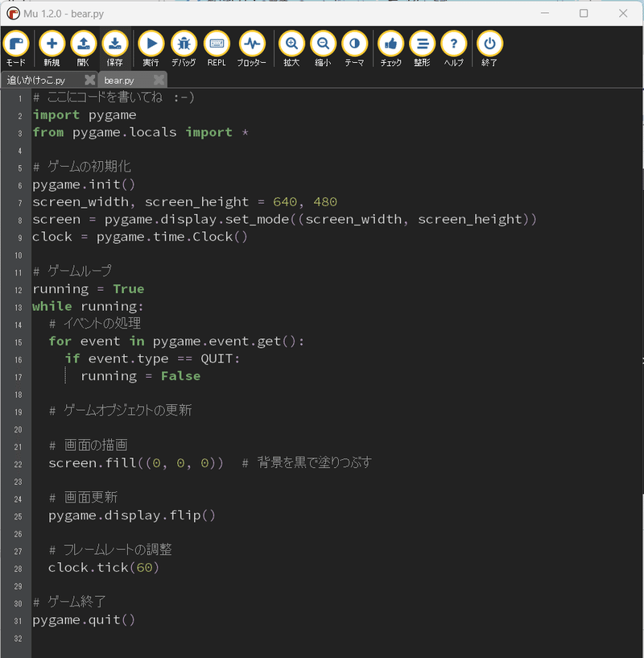The height and width of the screenshot is (658, 644).
Task: Click 'screen.fill' on line 22
Action: click(x=93, y=463)
